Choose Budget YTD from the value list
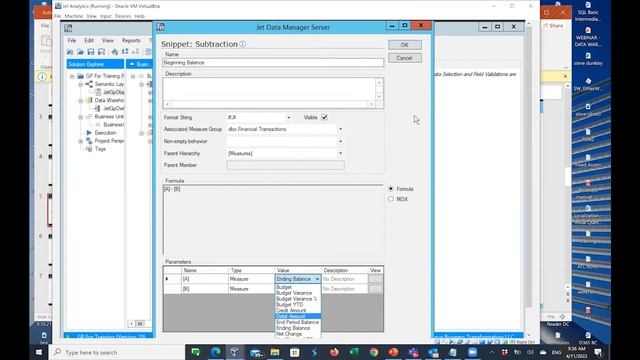Viewport: 640px width, 360px height. [x=289, y=304]
